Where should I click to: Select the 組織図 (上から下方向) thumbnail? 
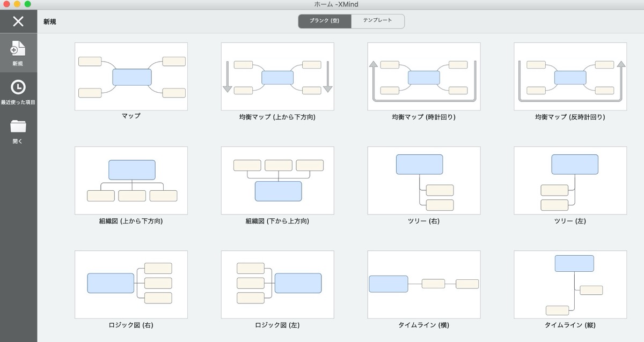[x=131, y=181]
